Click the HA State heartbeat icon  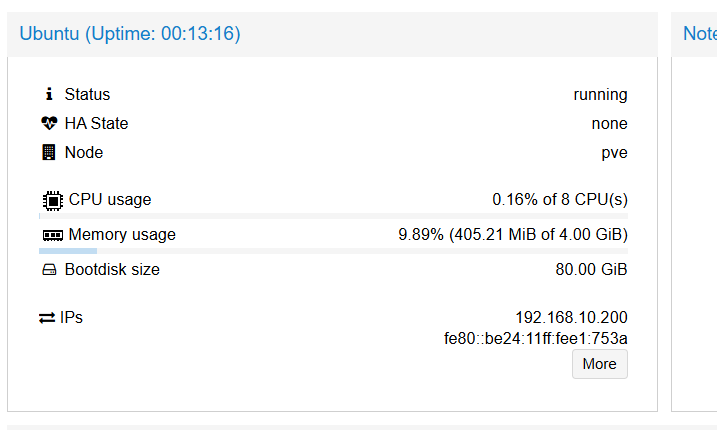click(x=49, y=123)
